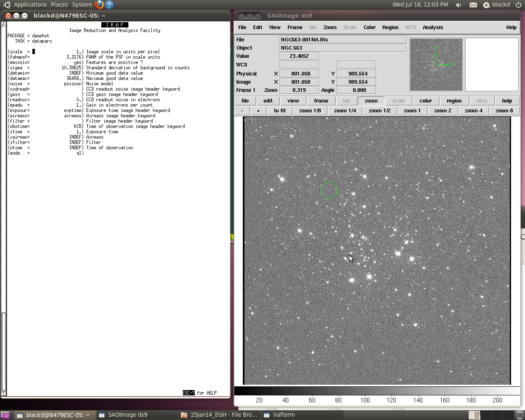Open the Region menu in ds9
Viewport: 525px width, 420px height.
pyautogui.click(x=390, y=27)
